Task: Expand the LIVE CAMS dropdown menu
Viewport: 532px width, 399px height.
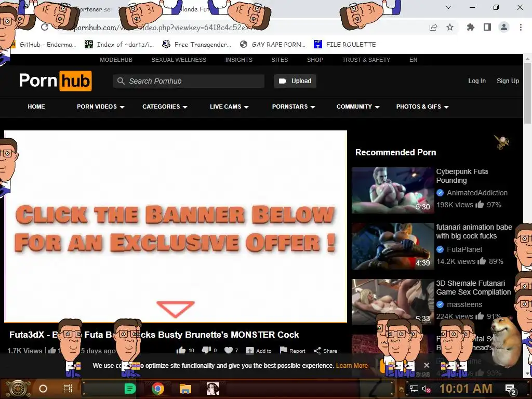Action: click(x=229, y=107)
